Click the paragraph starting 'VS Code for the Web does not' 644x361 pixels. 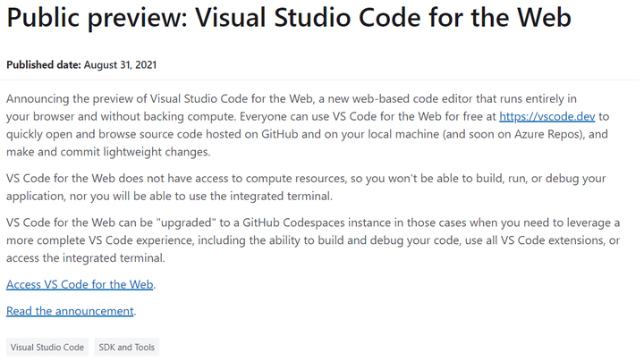pyautogui.click(x=306, y=187)
